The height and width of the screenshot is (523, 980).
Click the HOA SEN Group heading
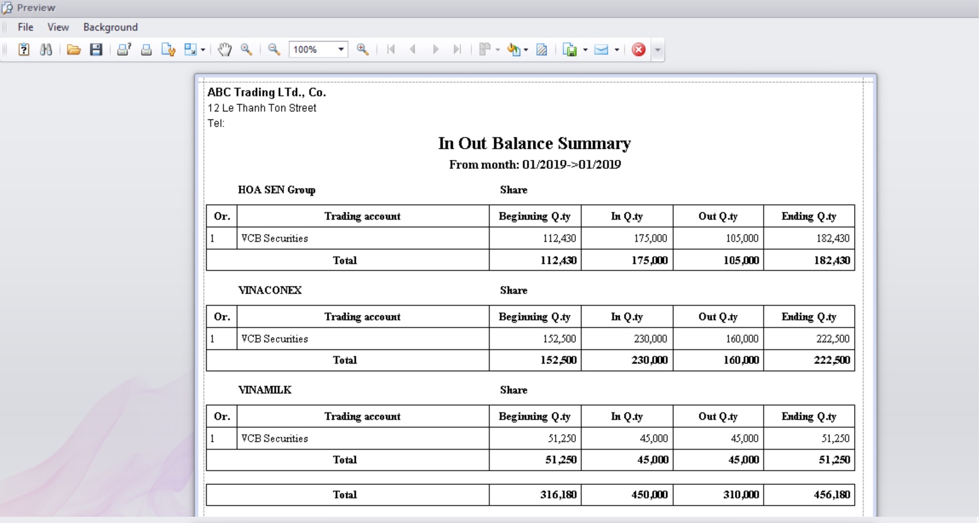tap(277, 190)
